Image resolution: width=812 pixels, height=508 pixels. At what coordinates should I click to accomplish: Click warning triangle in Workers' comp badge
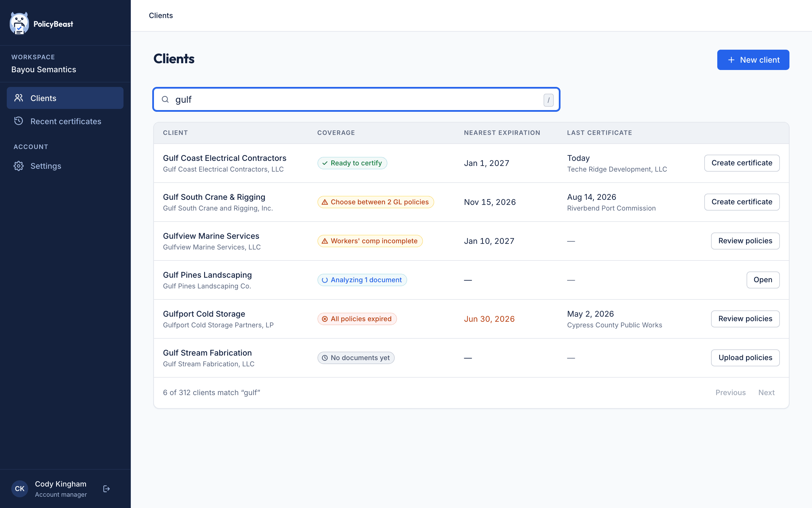click(x=325, y=241)
